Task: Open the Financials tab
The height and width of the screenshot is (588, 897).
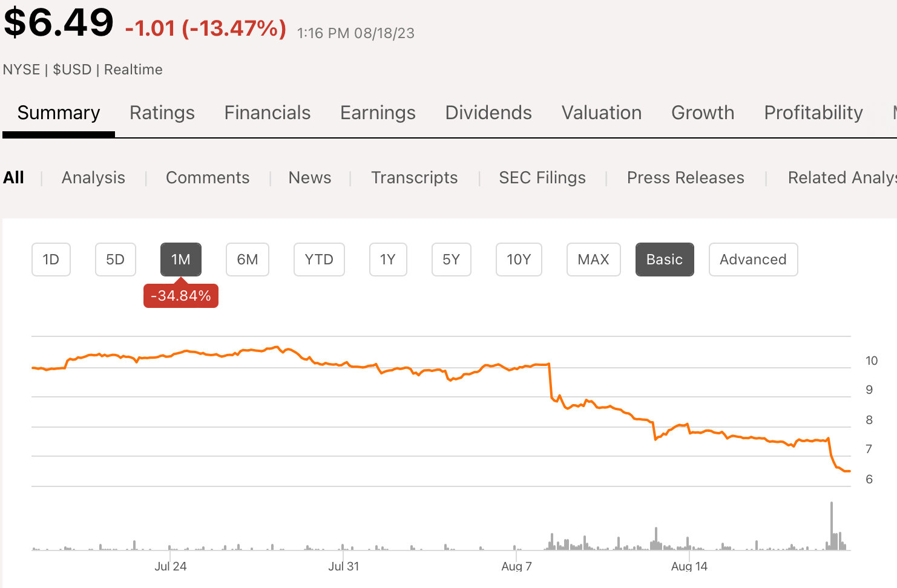Action: (x=267, y=113)
